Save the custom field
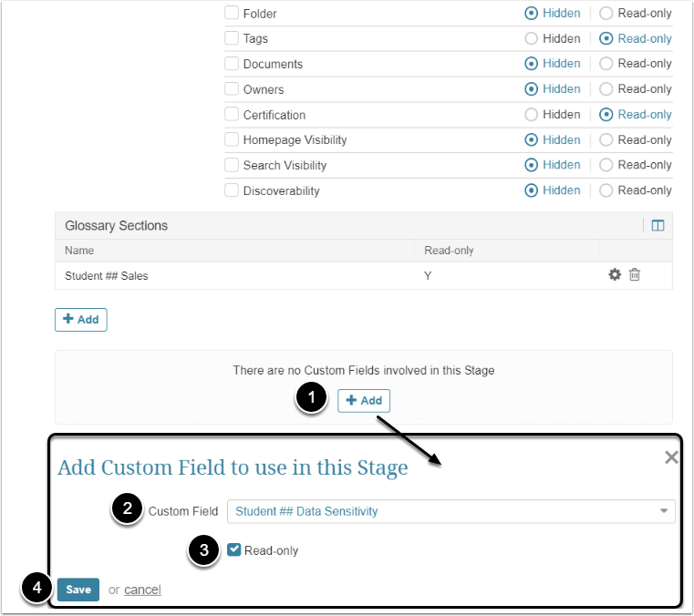The image size is (694, 616). [78, 590]
